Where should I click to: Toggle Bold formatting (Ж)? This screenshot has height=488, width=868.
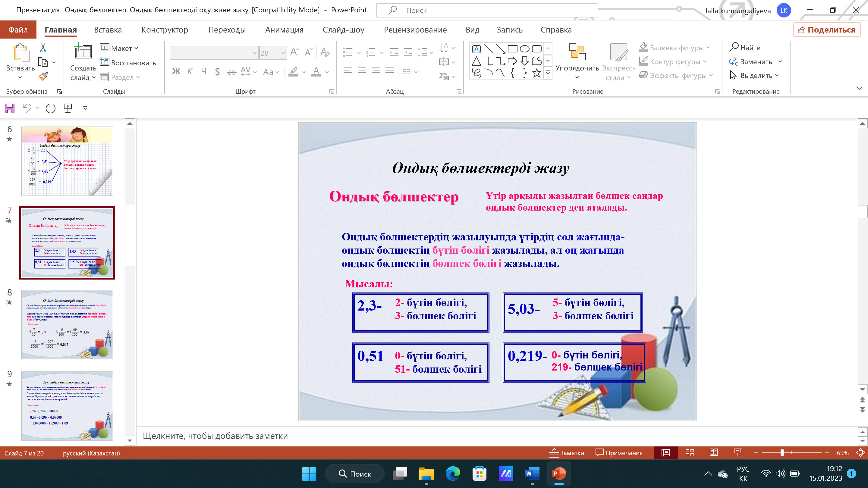tap(176, 71)
